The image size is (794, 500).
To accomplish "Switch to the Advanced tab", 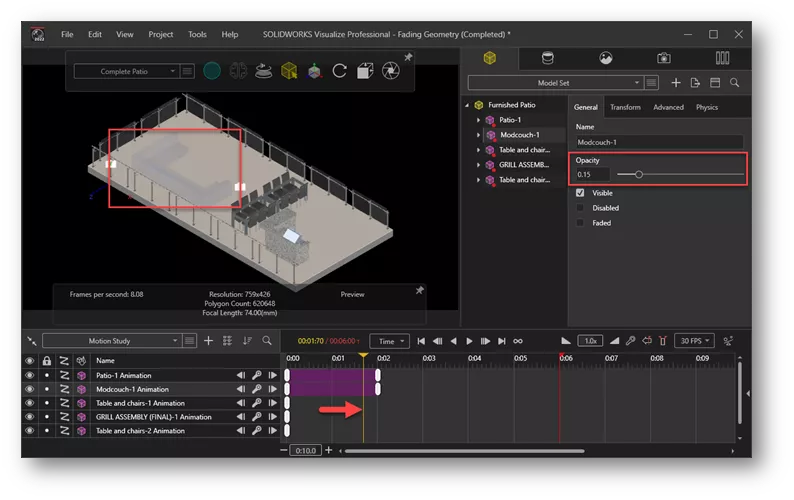I will [x=668, y=107].
